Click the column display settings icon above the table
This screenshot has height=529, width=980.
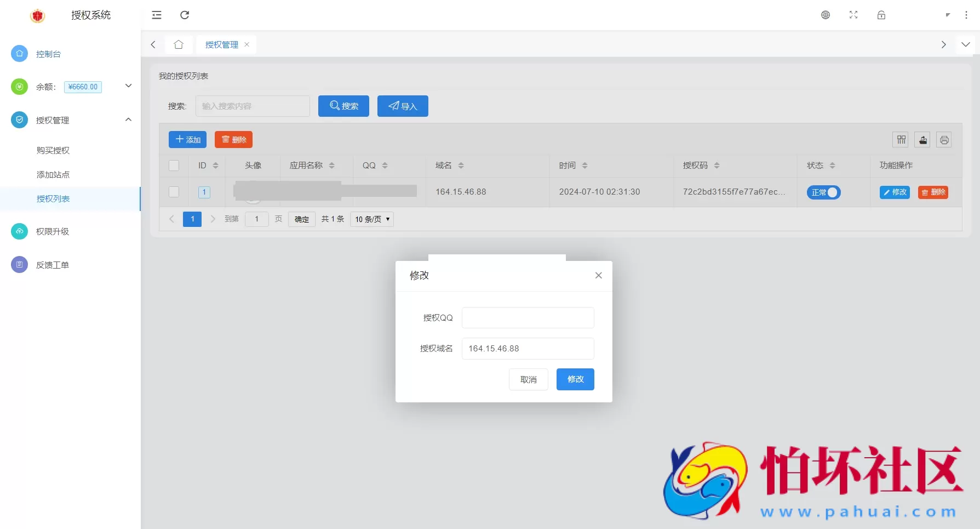(x=901, y=139)
